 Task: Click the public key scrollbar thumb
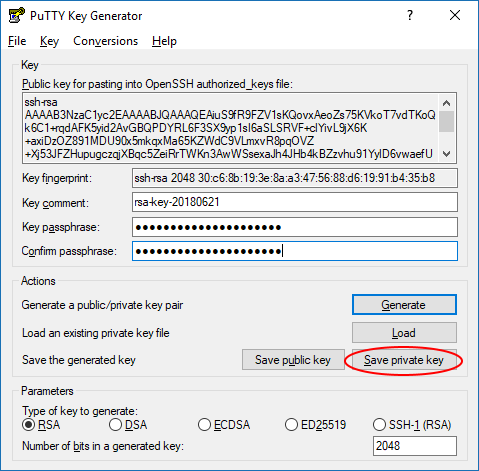[x=447, y=122]
